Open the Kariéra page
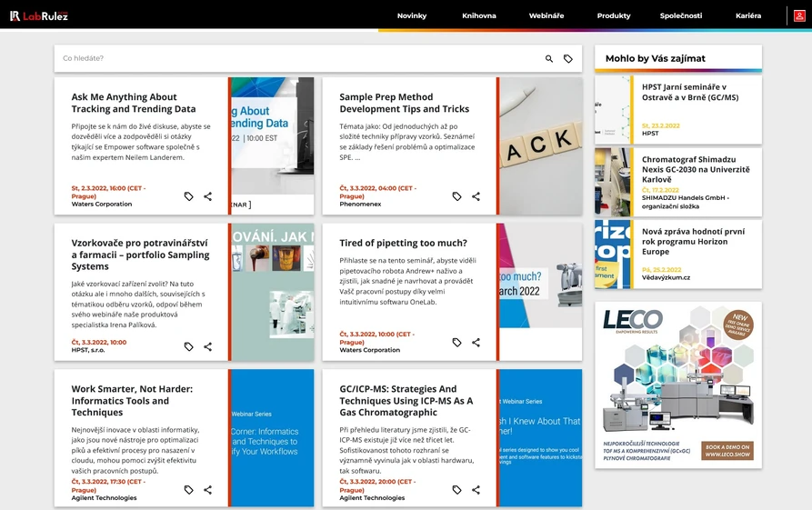The image size is (812, 510). [748, 15]
